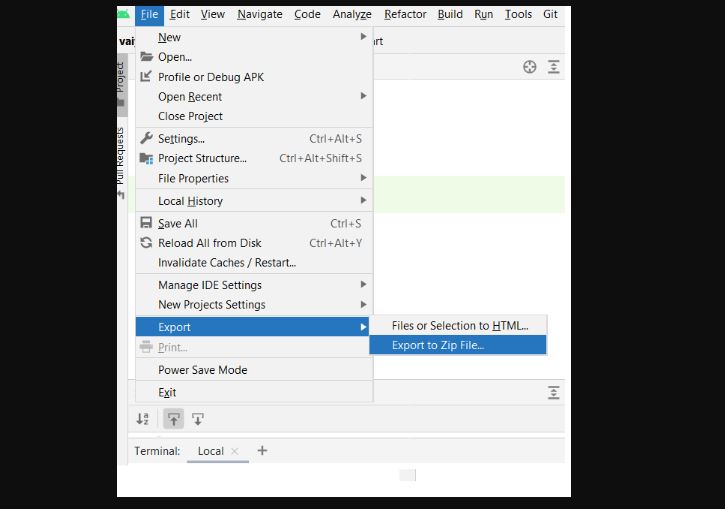Expand the New submenu arrow
The image size is (725, 509).
coord(363,37)
